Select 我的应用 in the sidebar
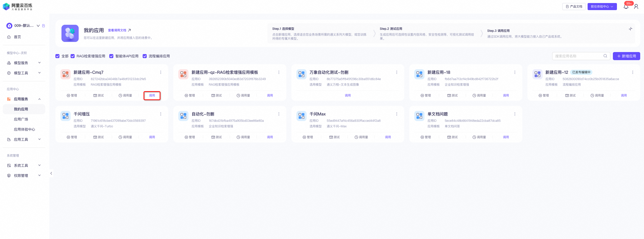This screenshot has width=644, height=239. point(24,109)
